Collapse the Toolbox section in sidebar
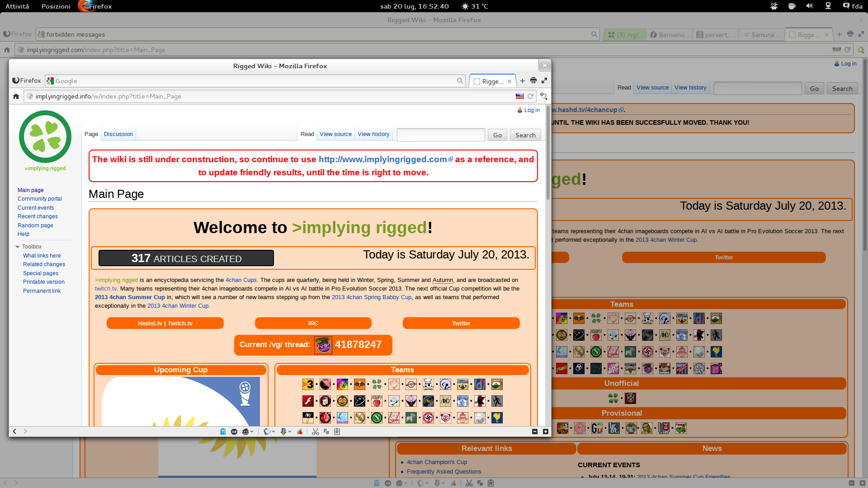The width and height of the screenshot is (868, 488). coord(17,247)
